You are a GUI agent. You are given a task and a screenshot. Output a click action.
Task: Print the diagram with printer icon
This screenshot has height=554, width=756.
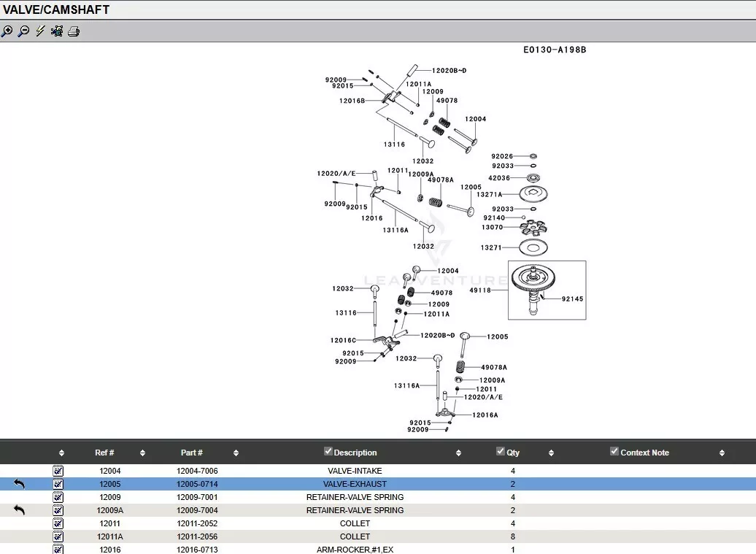click(x=74, y=31)
